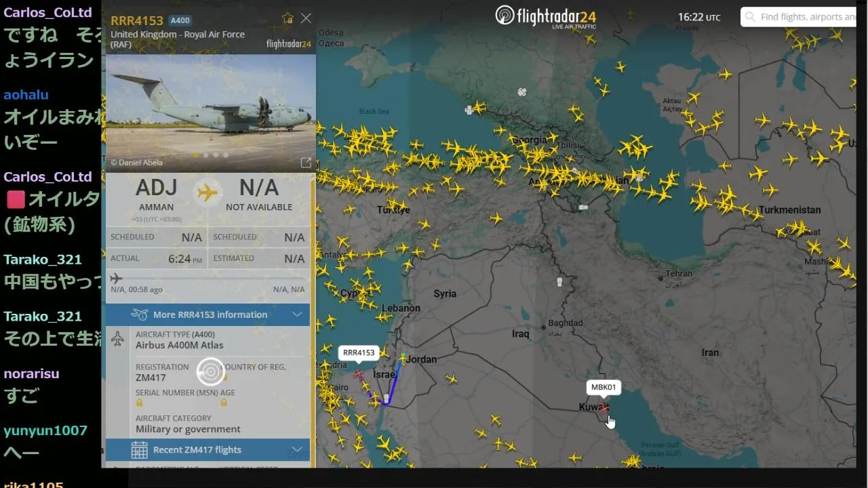Click chat username aohalu

tap(26, 95)
